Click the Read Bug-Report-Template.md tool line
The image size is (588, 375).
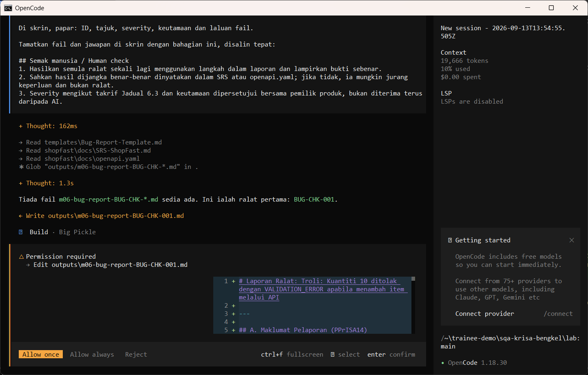tap(90, 142)
